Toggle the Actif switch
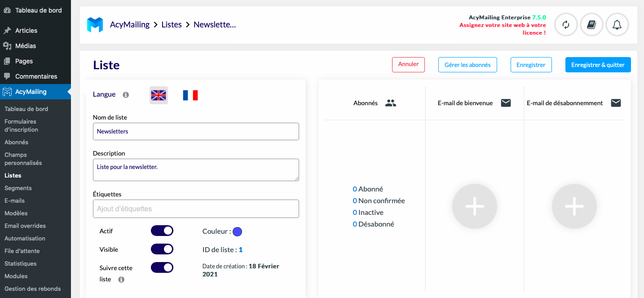The image size is (644, 298). pos(162,231)
